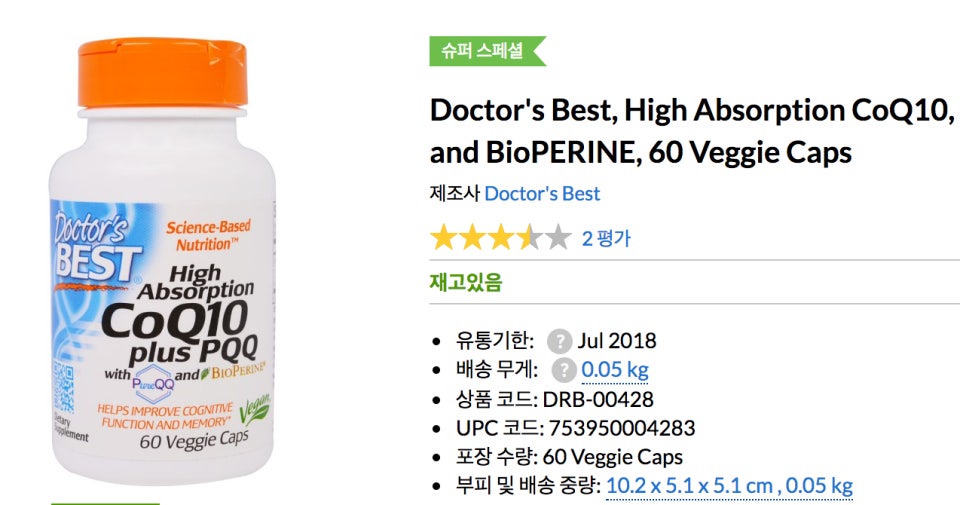960x505 pixels.
Task: Open the 2 평가 reviews link
Action: click(x=606, y=238)
